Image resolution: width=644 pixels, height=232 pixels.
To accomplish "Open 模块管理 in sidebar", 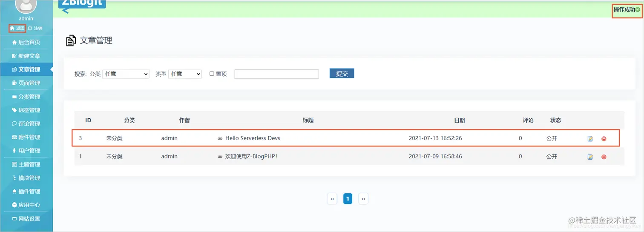I will pos(26,178).
